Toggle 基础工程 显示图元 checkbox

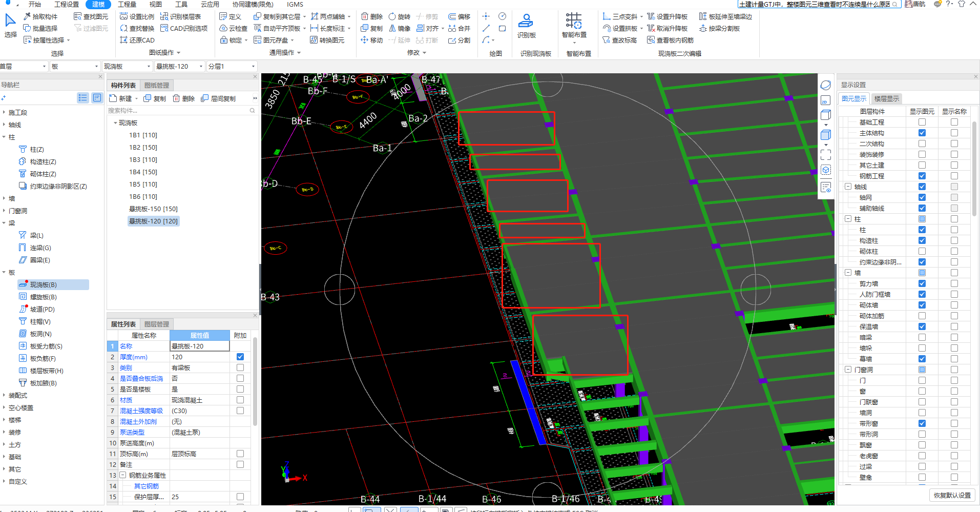[x=922, y=122]
